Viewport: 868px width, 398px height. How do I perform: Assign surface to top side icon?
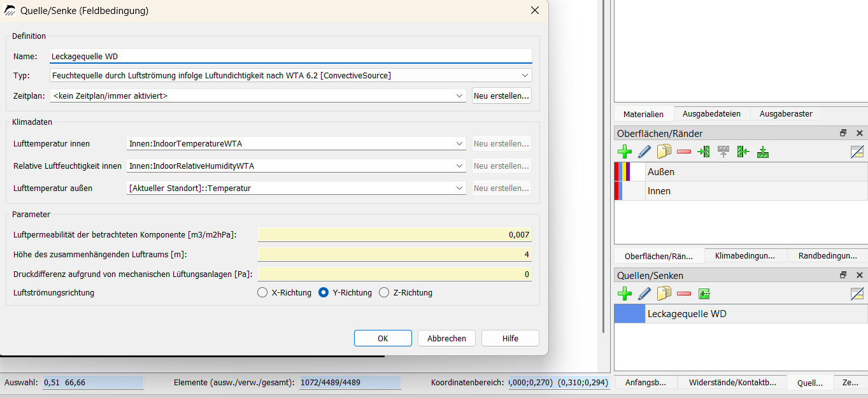(x=723, y=152)
